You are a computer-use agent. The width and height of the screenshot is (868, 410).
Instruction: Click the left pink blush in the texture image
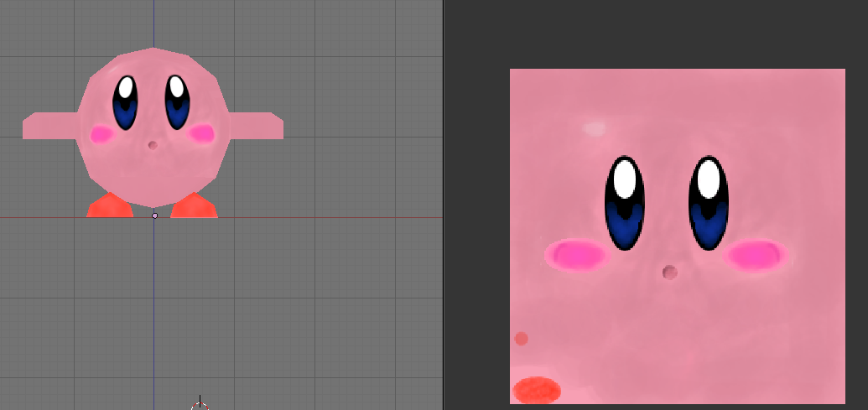(x=577, y=255)
